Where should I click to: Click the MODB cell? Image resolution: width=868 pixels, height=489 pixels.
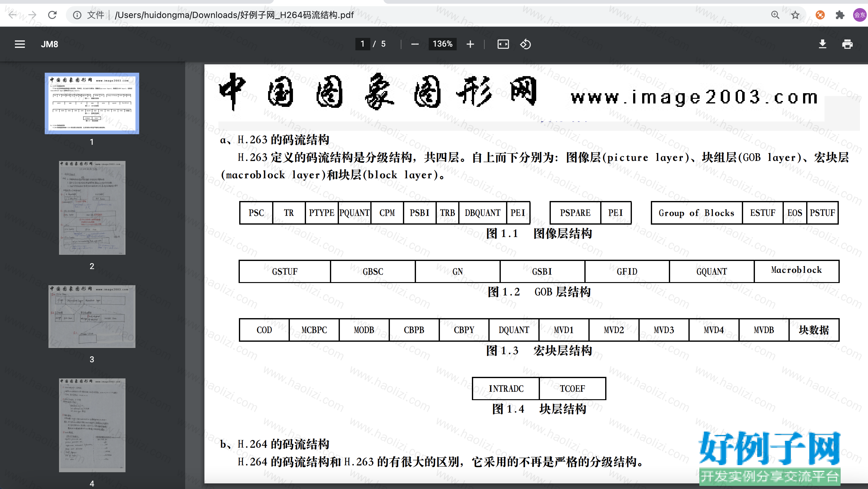click(x=364, y=330)
